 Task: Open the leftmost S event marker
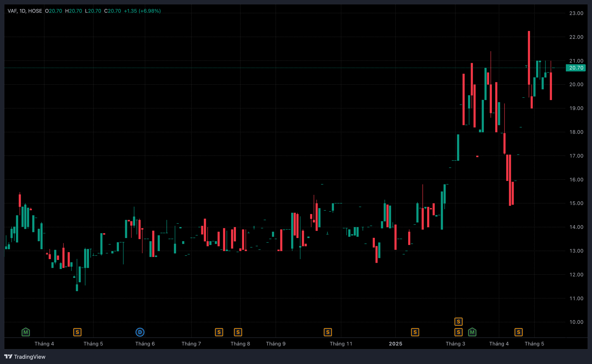coord(77,332)
